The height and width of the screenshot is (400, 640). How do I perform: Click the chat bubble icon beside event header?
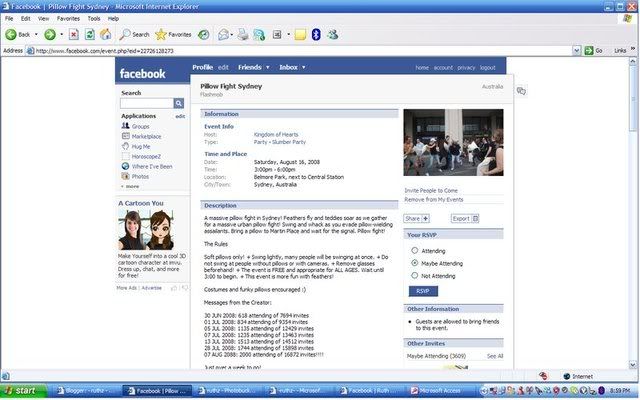coord(521,91)
